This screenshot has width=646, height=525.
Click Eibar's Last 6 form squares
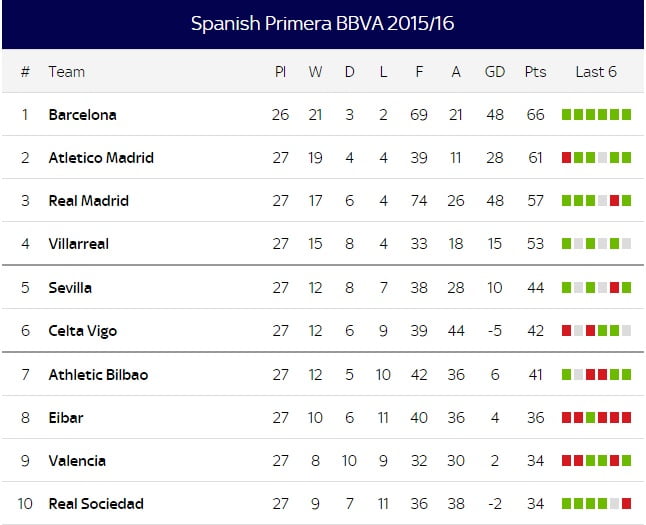pos(596,418)
